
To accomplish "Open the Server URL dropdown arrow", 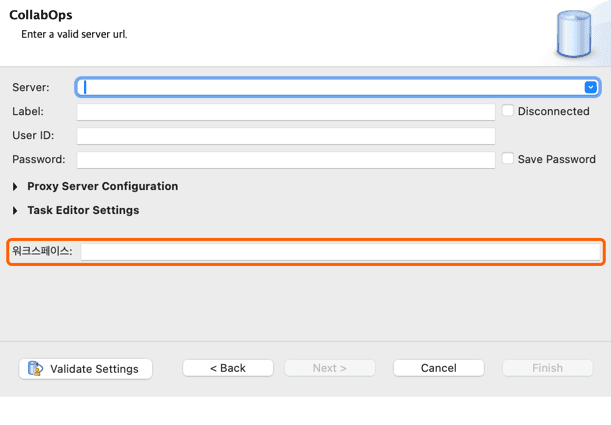I will 590,87.
